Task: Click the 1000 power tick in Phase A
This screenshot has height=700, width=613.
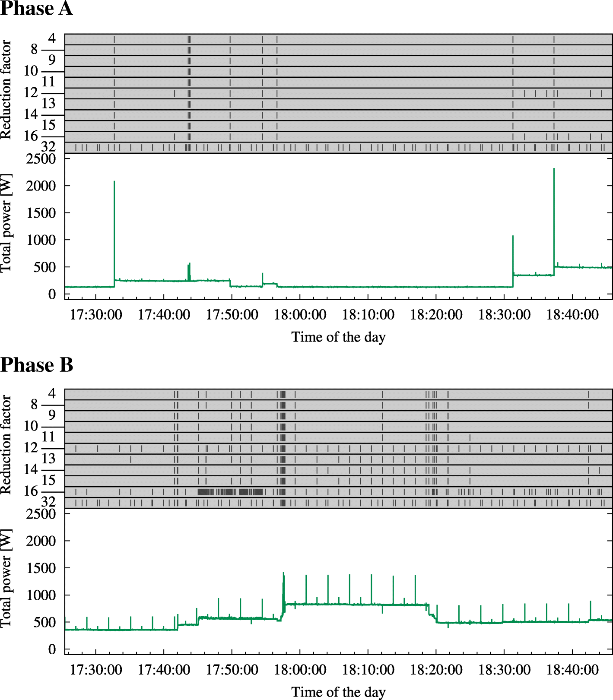Action: [41, 240]
